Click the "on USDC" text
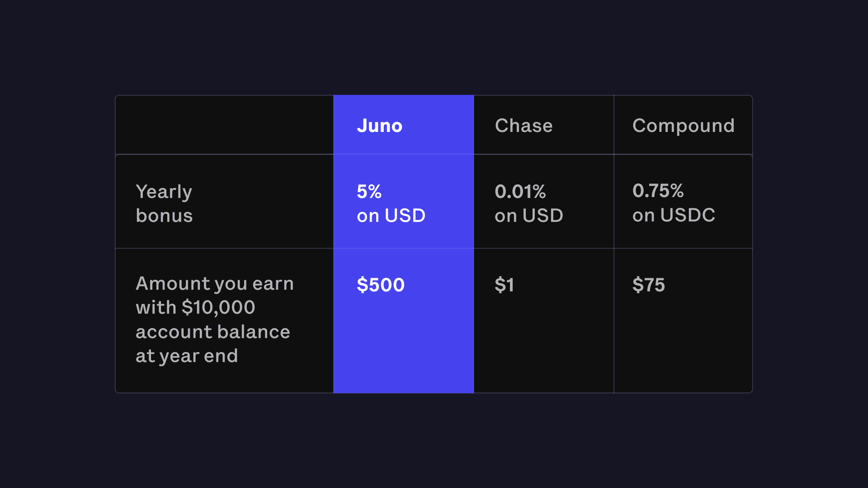 click(674, 216)
